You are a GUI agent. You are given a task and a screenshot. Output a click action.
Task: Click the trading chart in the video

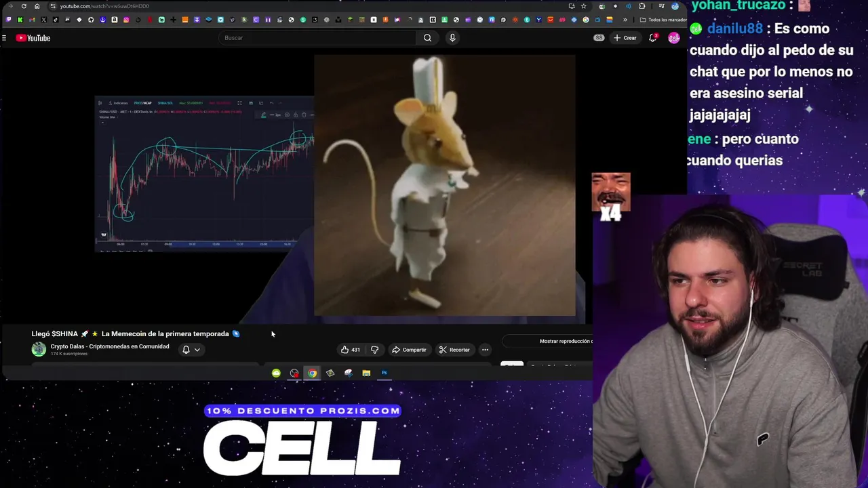tap(204, 175)
